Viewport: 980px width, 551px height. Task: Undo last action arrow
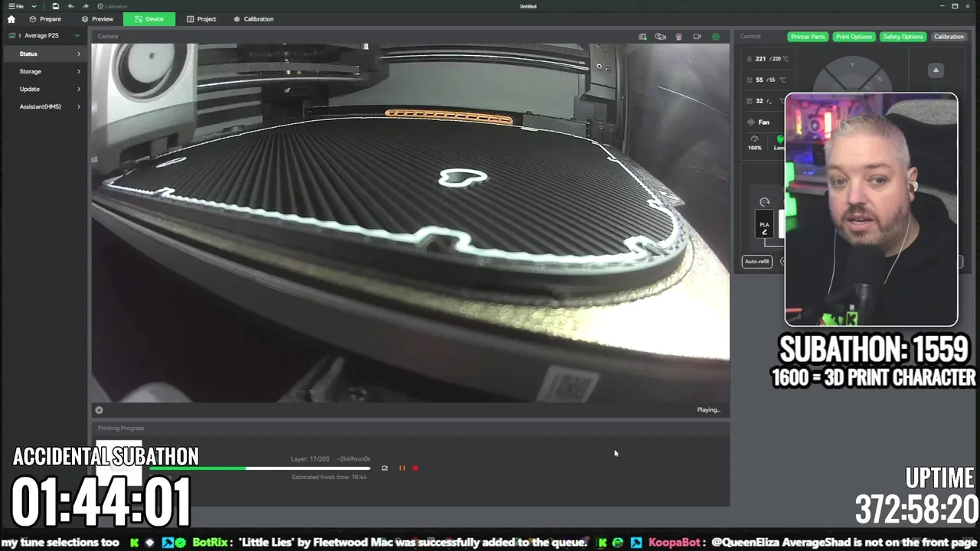[70, 6]
